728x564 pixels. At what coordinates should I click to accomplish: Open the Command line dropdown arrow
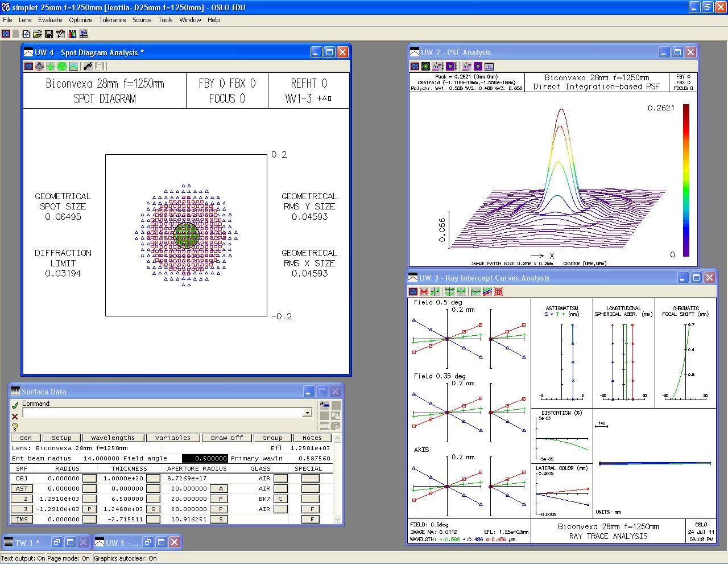tap(308, 413)
